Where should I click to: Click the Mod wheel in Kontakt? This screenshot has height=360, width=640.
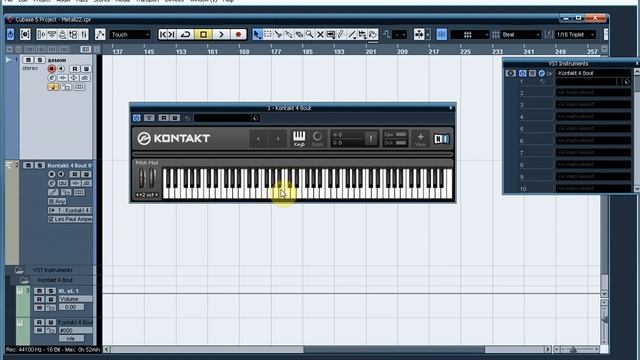152,178
